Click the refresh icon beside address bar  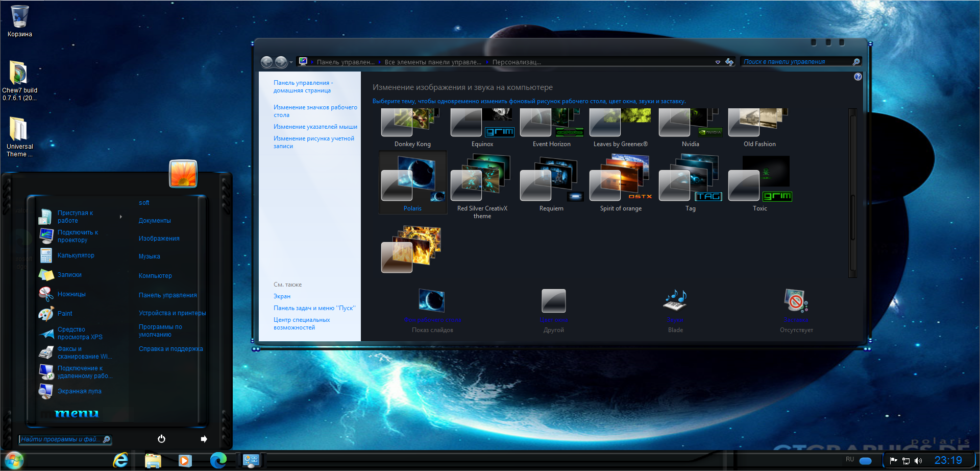coord(729,62)
